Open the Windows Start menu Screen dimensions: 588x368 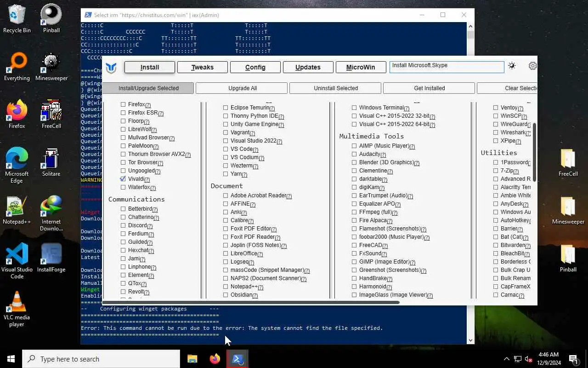(x=11, y=359)
